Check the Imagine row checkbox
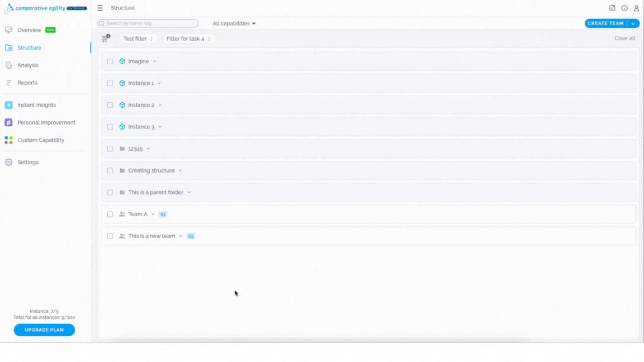This screenshot has width=644, height=362. [x=110, y=61]
